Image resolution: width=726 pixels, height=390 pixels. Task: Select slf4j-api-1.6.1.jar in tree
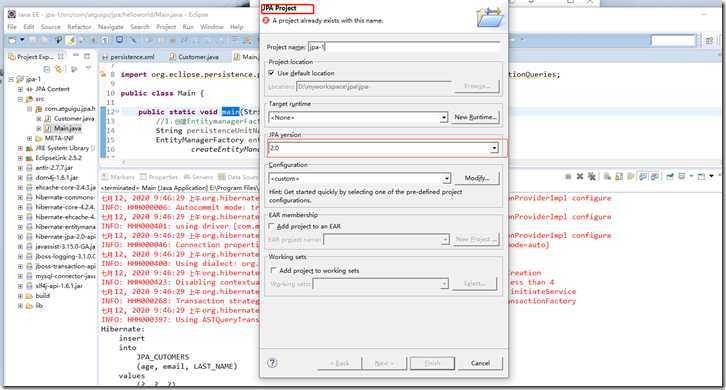click(x=59, y=286)
